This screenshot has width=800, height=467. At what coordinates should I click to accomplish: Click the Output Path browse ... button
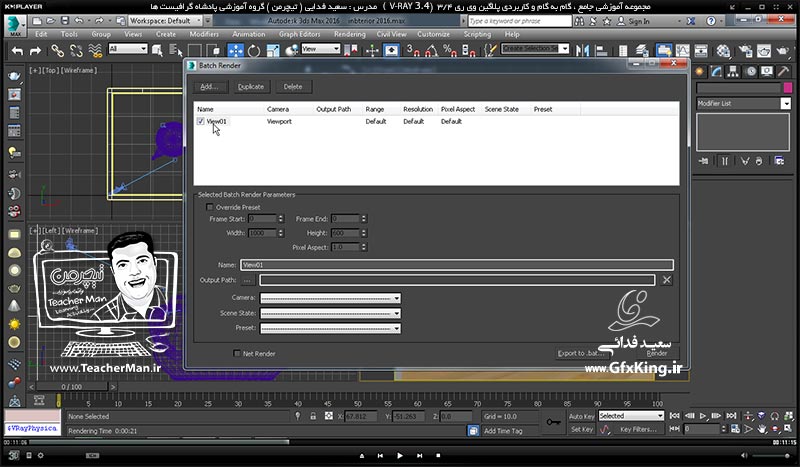(247, 280)
